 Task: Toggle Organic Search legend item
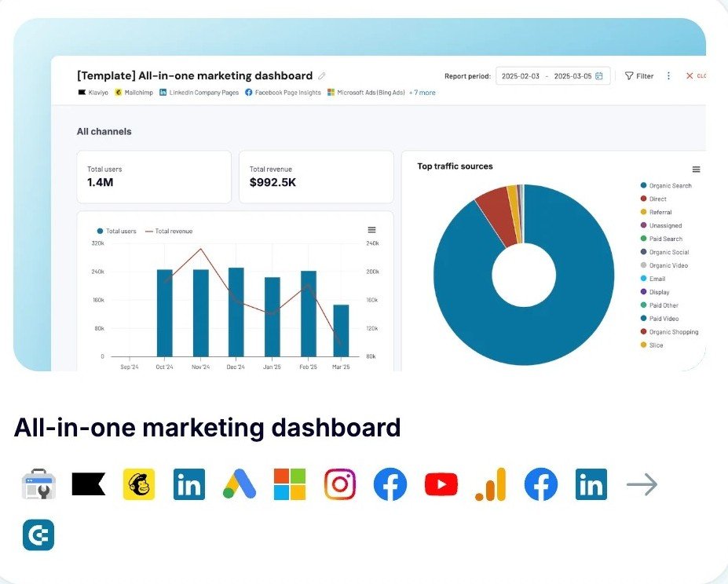tap(669, 186)
